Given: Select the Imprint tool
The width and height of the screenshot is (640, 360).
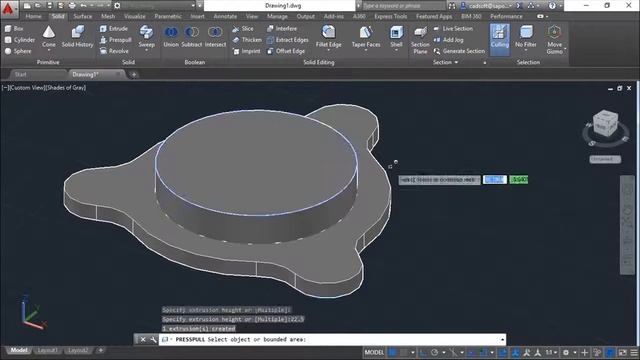Looking at the screenshot, I should [247, 51].
